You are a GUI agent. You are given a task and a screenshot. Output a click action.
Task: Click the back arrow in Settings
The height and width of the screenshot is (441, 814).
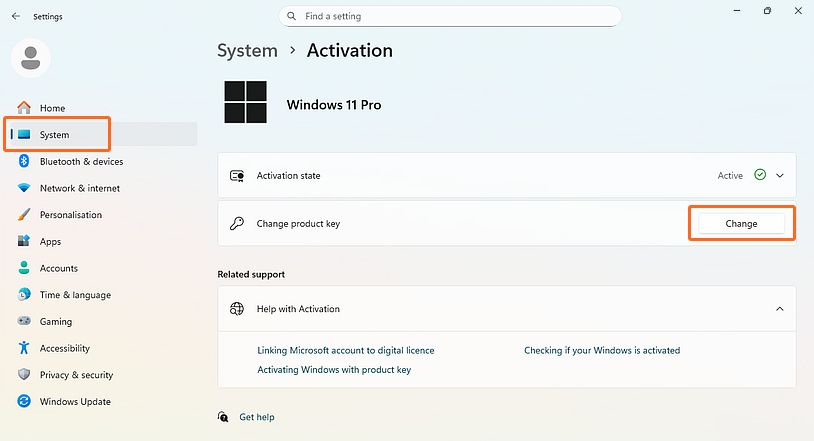(15, 16)
